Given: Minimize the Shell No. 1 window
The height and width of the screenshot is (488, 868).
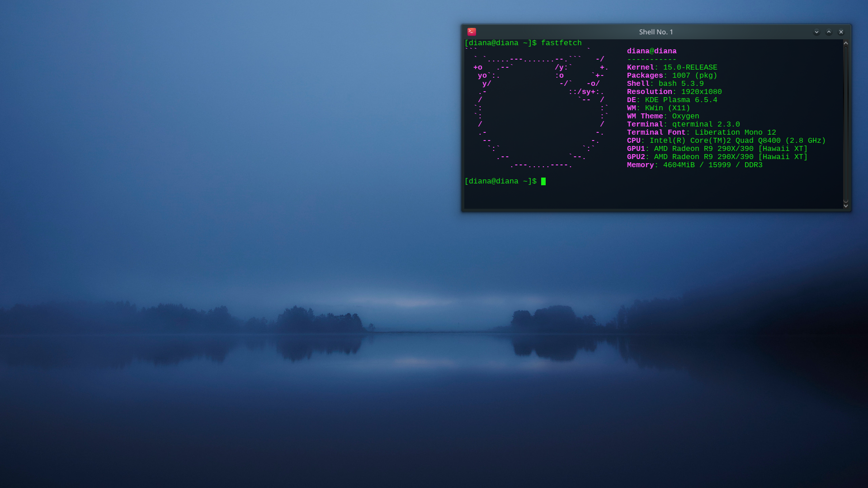Looking at the screenshot, I should pyautogui.click(x=816, y=32).
